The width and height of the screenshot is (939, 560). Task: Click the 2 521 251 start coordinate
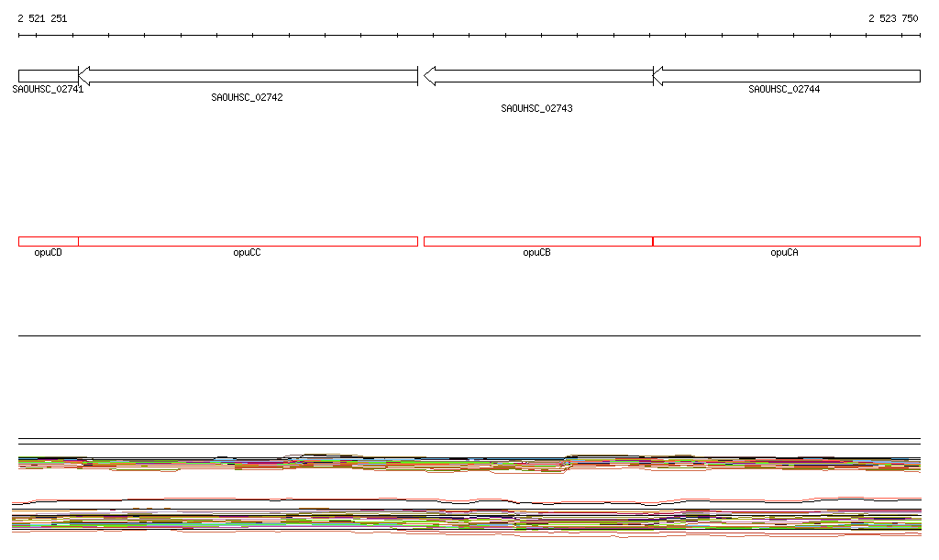click(42, 18)
